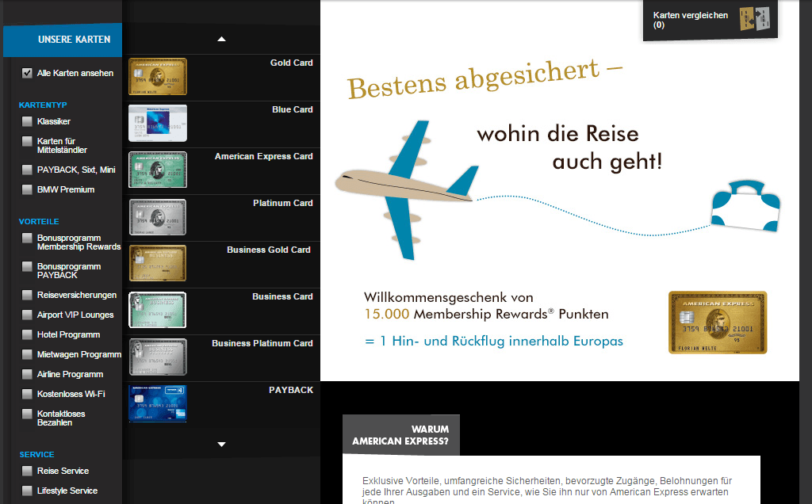
Task: Click the Bestens abgesichert headline
Action: click(485, 78)
